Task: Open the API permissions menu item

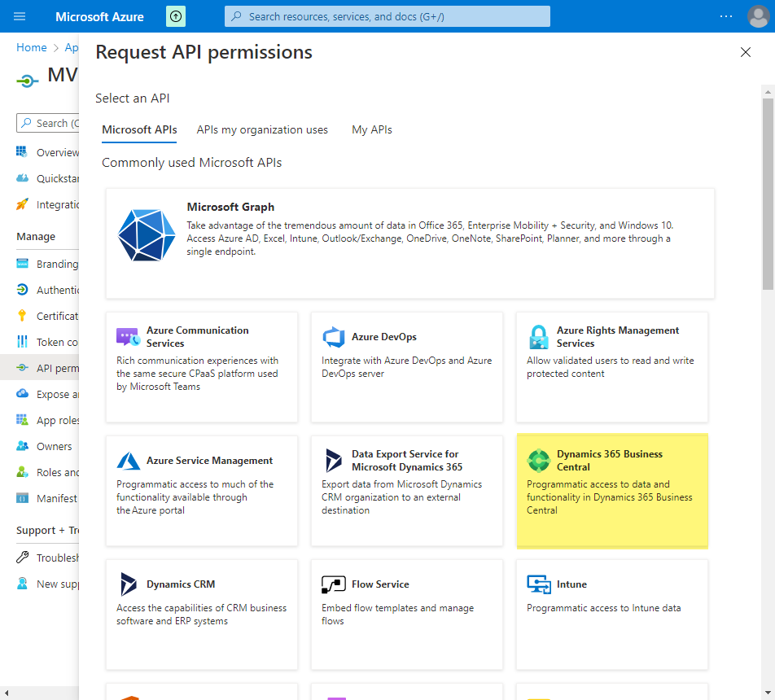Action: (x=40, y=368)
